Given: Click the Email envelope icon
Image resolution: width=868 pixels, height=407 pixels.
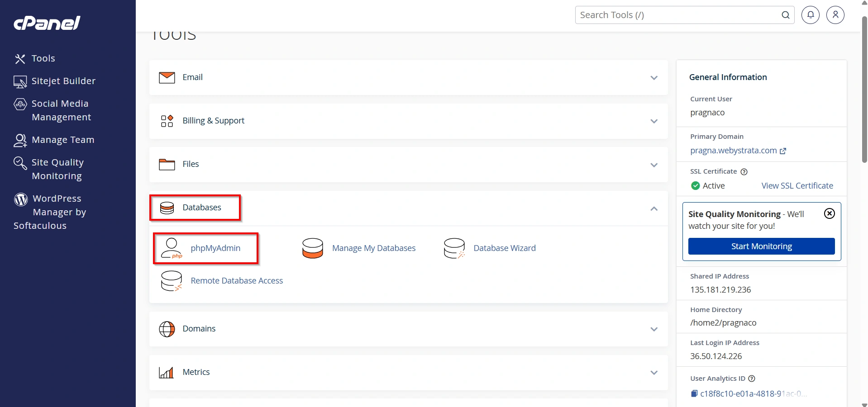Looking at the screenshot, I should point(167,77).
